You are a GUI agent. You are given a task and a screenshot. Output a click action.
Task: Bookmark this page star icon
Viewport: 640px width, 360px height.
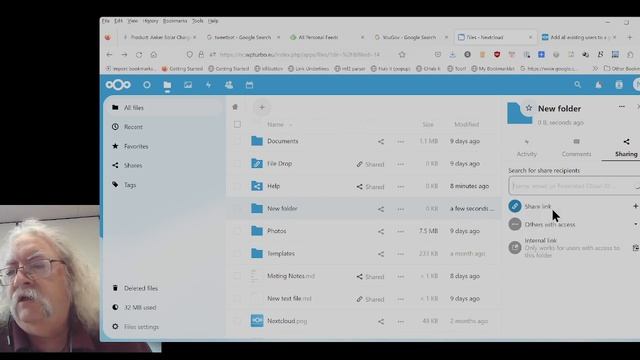pyautogui.click(x=402, y=54)
